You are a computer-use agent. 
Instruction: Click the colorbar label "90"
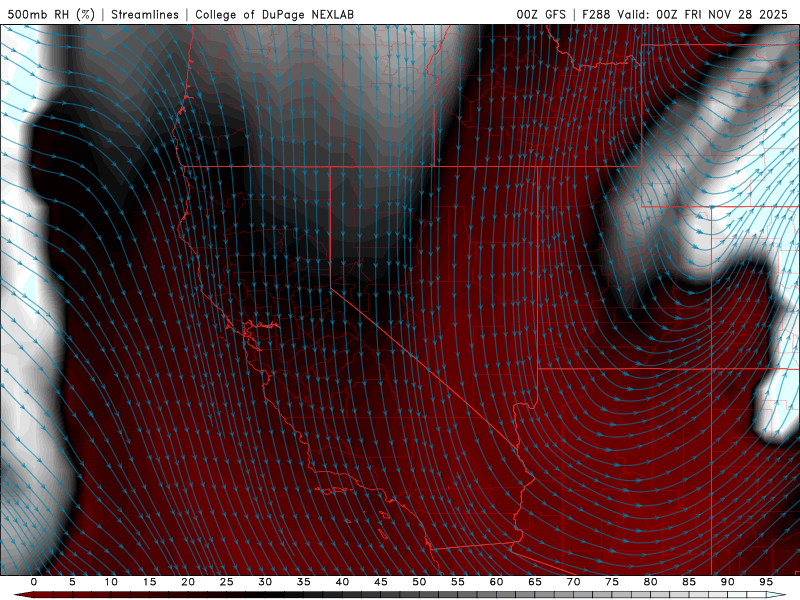728,582
